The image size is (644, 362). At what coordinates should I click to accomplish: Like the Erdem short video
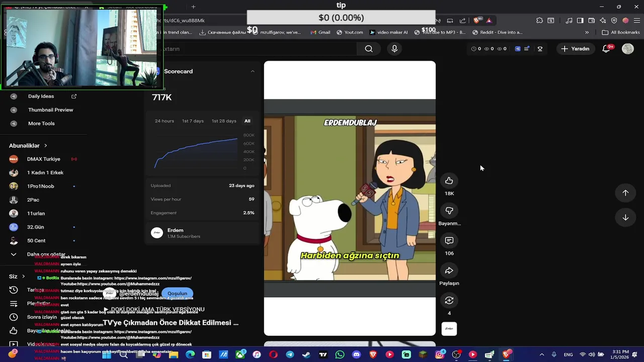point(449,180)
